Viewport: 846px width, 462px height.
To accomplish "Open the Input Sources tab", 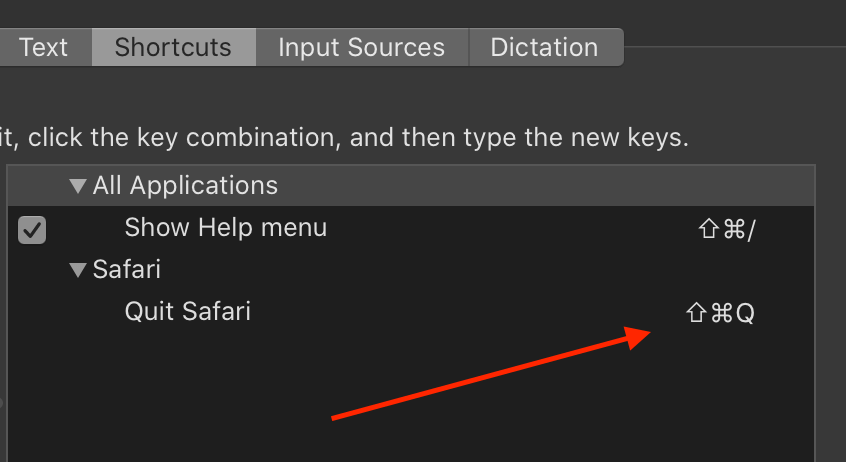I will coord(362,47).
